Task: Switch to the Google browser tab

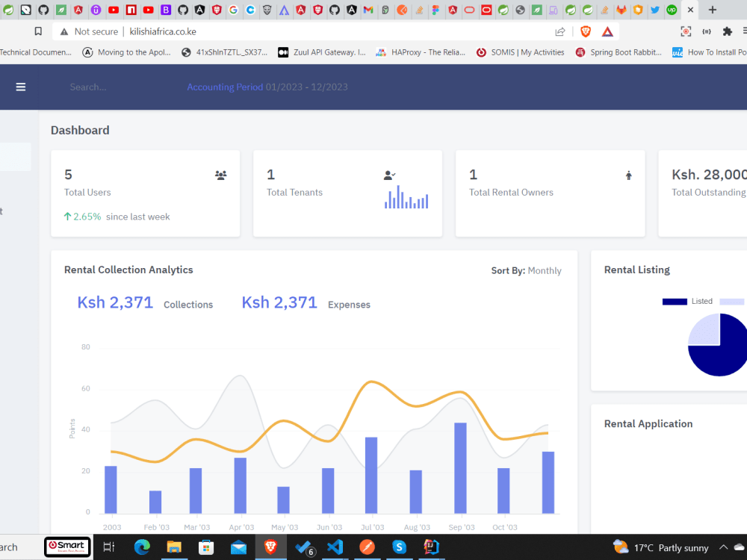Action: [233, 10]
